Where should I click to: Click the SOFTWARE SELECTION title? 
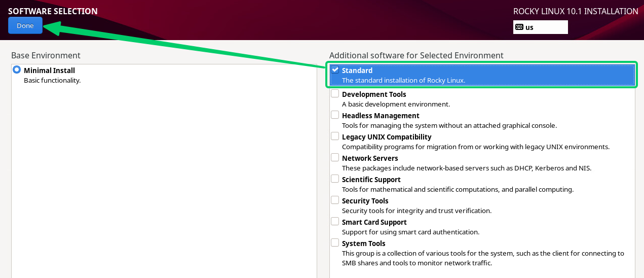coord(53,11)
